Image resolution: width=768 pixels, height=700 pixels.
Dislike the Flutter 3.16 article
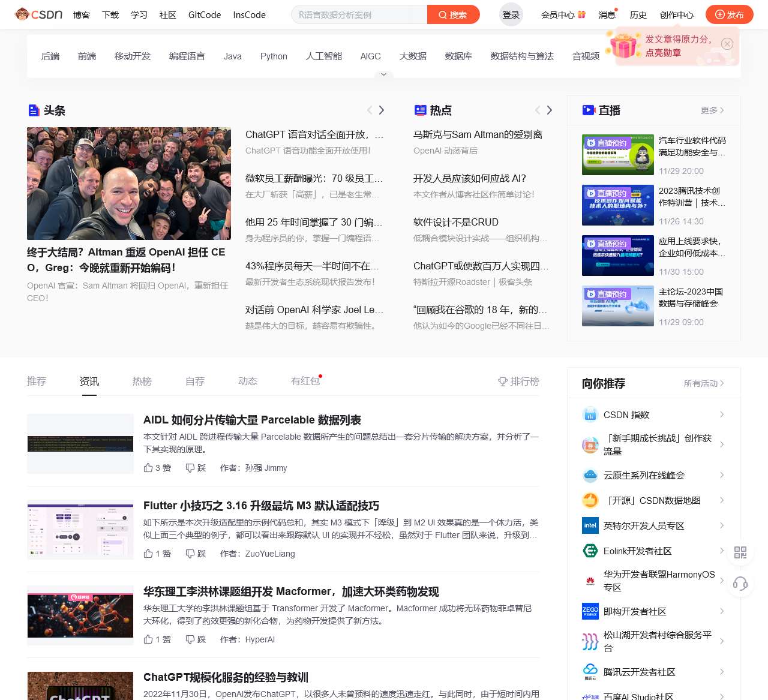[190, 554]
